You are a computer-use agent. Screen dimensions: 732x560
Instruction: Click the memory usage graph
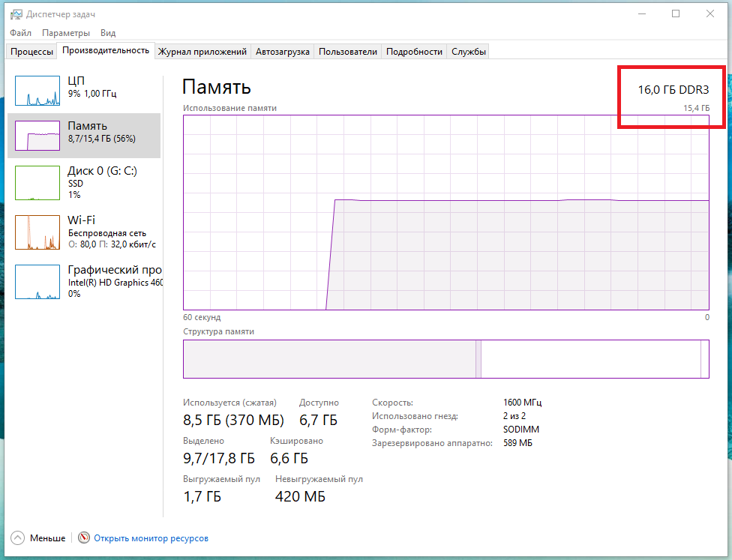[x=445, y=212]
